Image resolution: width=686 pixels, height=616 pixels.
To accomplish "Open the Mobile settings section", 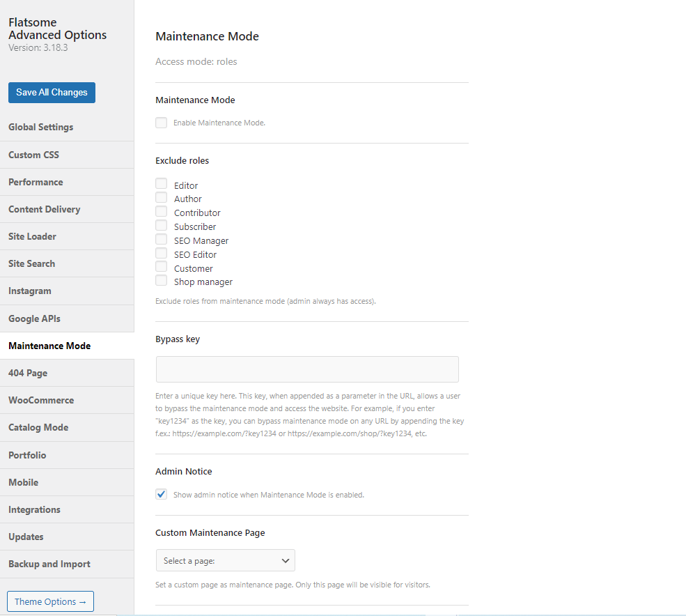I will tap(67, 482).
